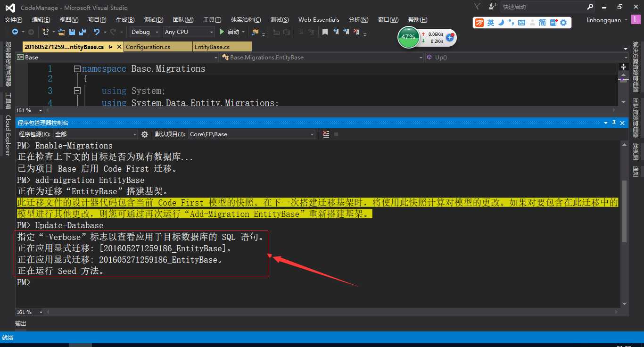This screenshot has width=644, height=347.
Task: Toggle the English input mode '英' icon
Action: coord(491,23)
